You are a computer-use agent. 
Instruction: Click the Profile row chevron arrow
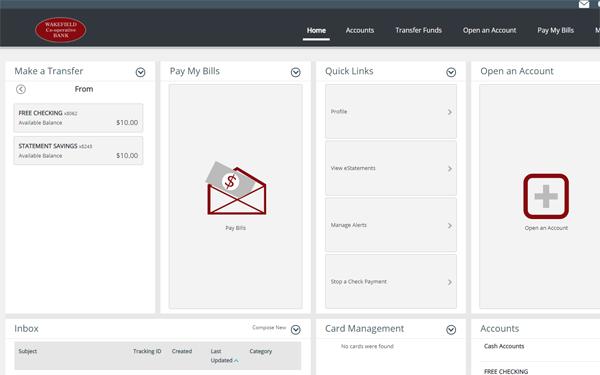pos(450,112)
